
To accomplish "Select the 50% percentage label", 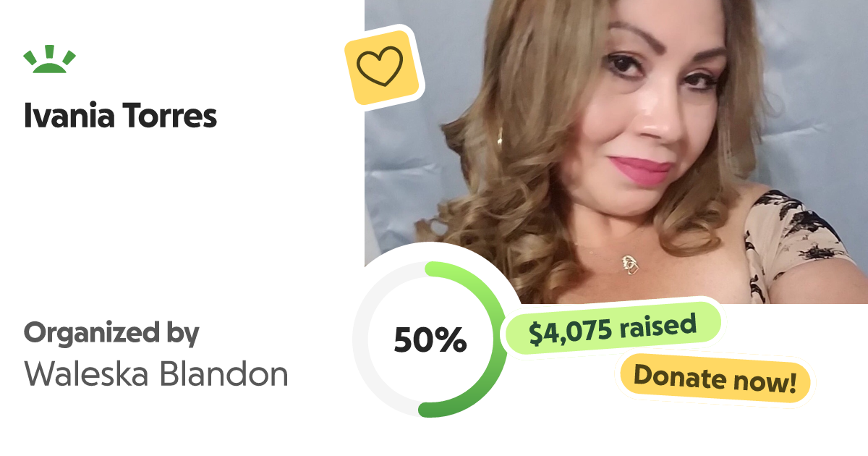I will [430, 340].
